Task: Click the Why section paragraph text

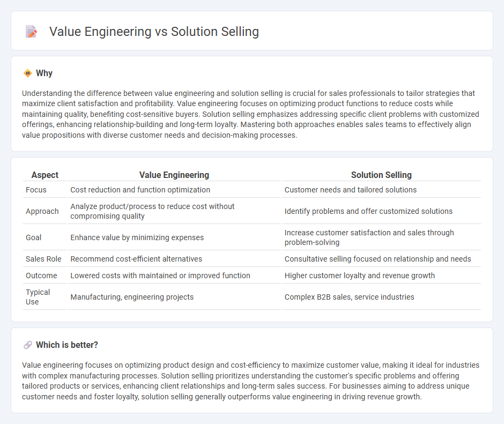Action: pyautogui.click(x=251, y=114)
